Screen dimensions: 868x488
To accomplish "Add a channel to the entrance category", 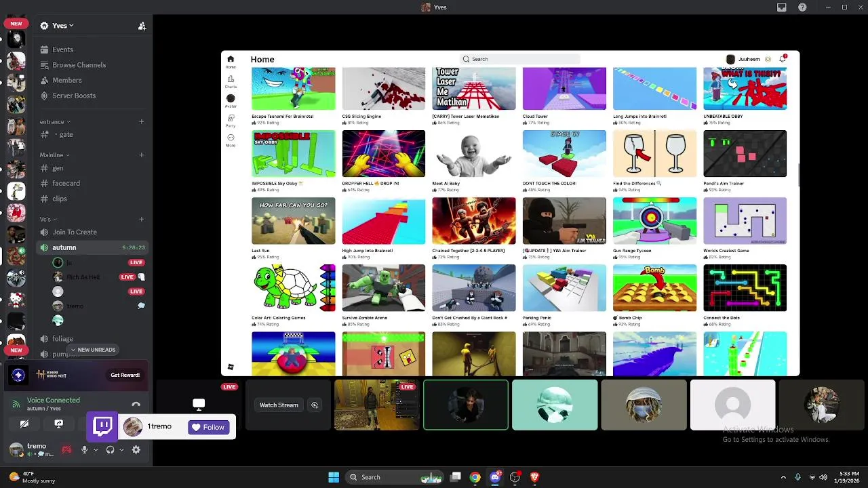I will [142, 122].
